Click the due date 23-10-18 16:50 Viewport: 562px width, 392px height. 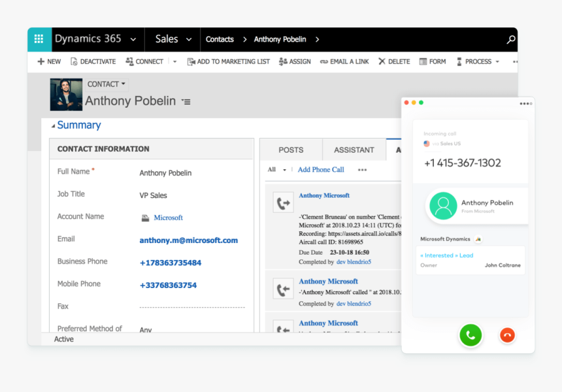click(350, 252)
